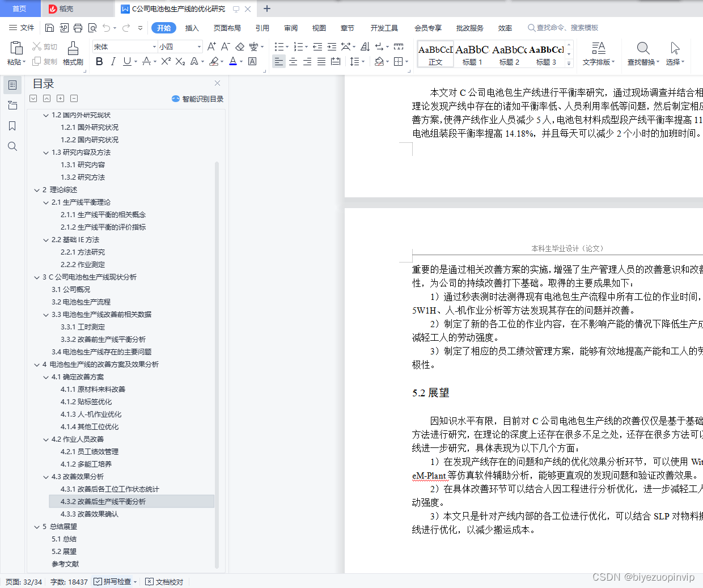
Task: Open the font name dropdown 宋体
Action: click(154, 46)
